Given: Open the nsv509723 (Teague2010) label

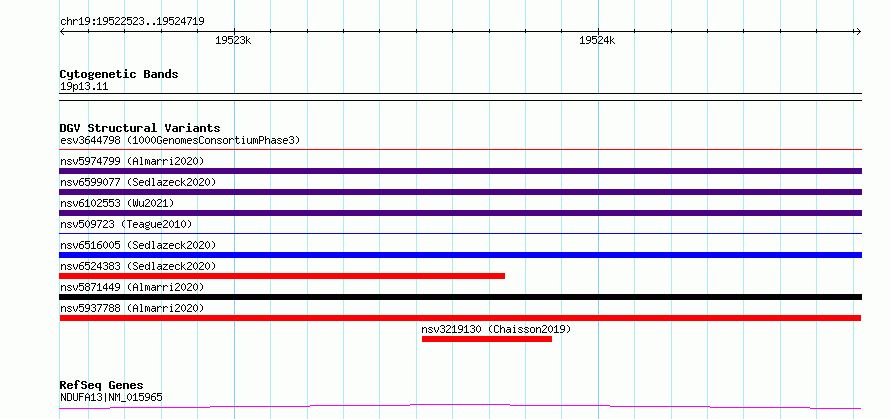Looking at the screenshot, I should (126, 224).
